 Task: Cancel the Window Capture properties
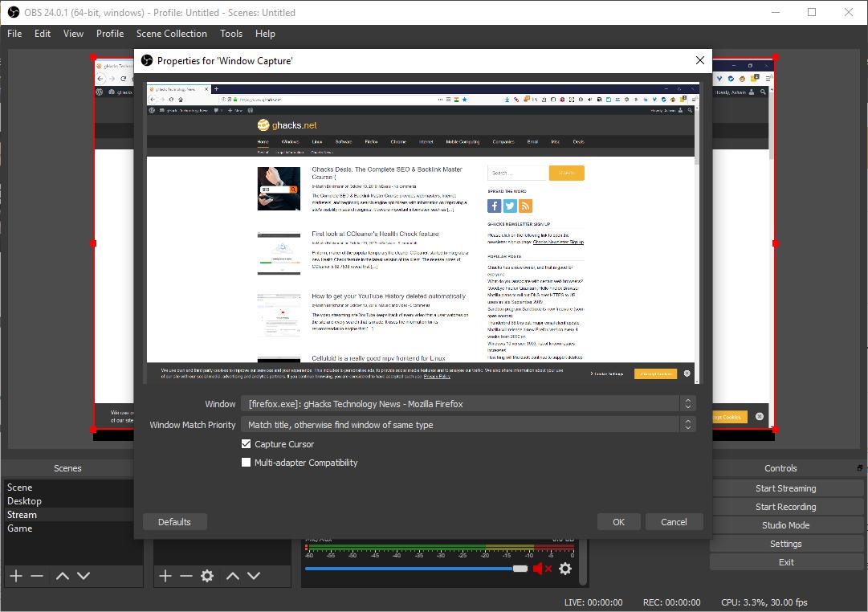[x=674, y=522]
